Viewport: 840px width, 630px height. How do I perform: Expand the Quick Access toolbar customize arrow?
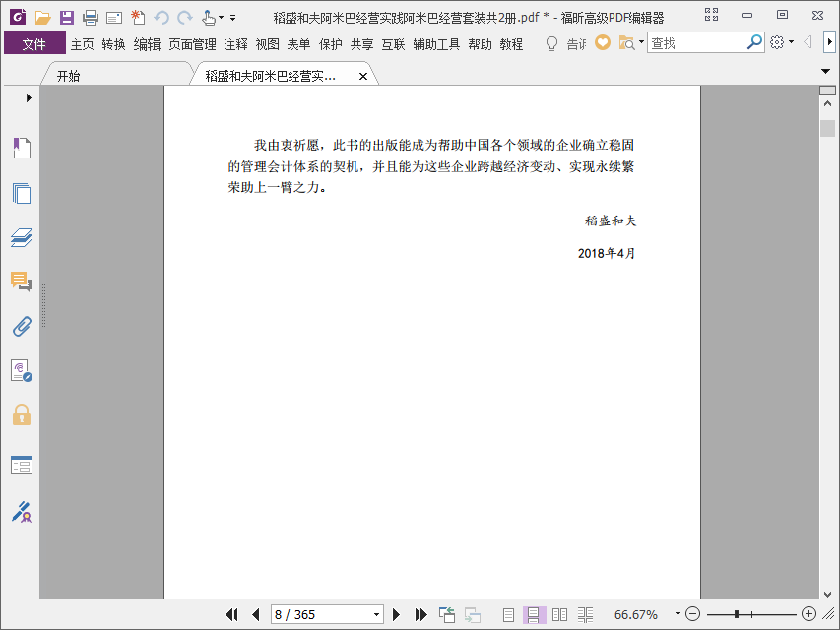tap(233, 18)
